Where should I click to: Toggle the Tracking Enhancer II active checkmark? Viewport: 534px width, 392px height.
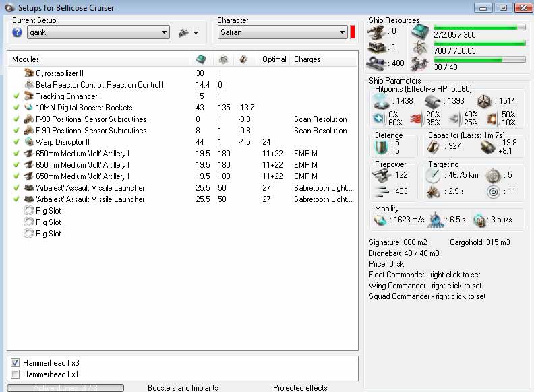(x=16, y=96)
